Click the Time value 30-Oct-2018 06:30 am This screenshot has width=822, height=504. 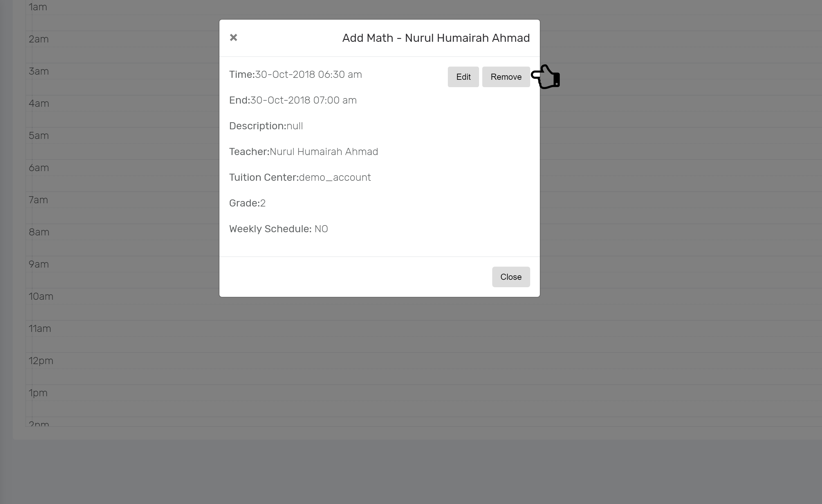[x=308, y=74]
